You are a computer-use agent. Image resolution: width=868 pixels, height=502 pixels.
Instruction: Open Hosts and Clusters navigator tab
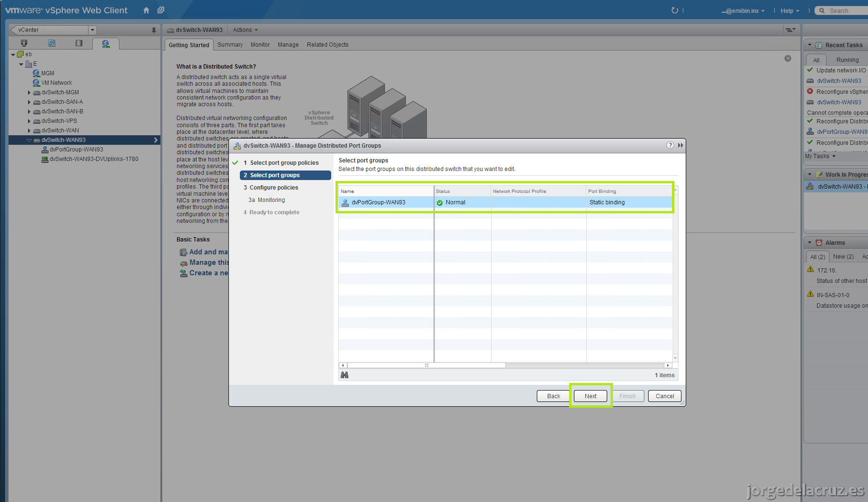tap(24, 43)
